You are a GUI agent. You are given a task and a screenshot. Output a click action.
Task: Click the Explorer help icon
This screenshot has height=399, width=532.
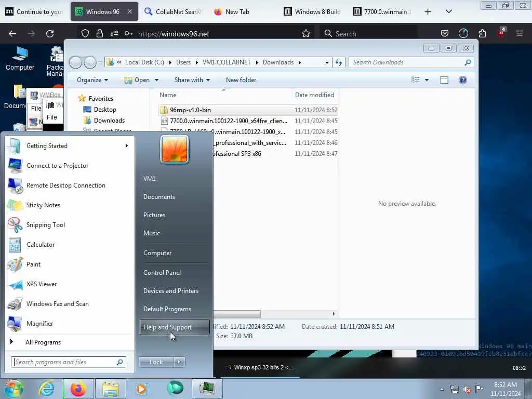coord(462,80)
